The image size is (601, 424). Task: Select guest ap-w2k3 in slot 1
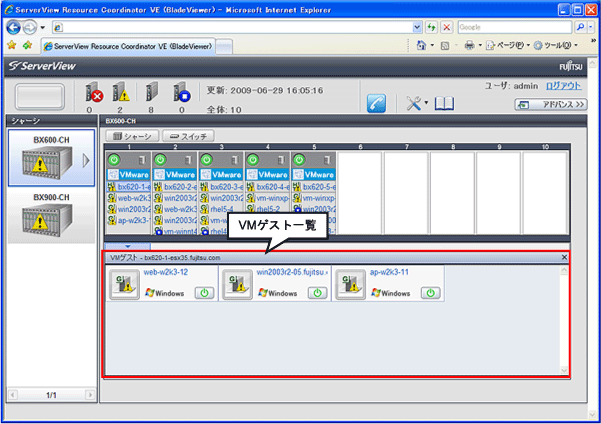128,220
